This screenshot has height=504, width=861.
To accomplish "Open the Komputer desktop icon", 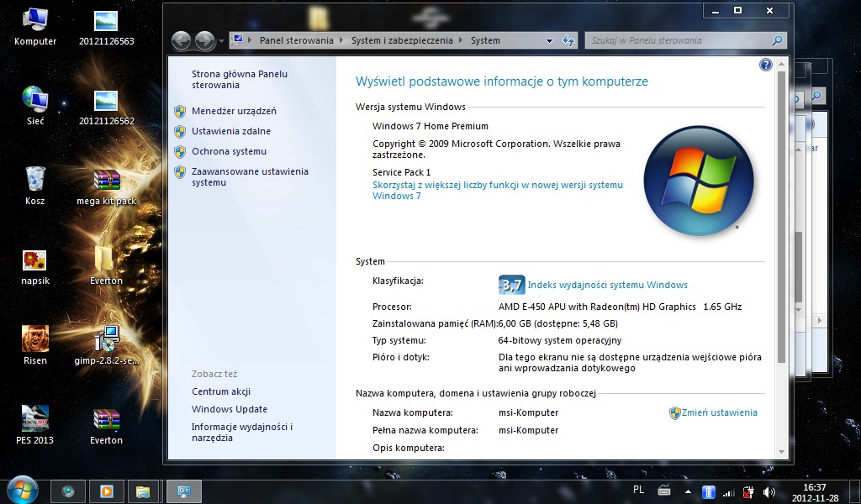I will [x=35, y=27].
